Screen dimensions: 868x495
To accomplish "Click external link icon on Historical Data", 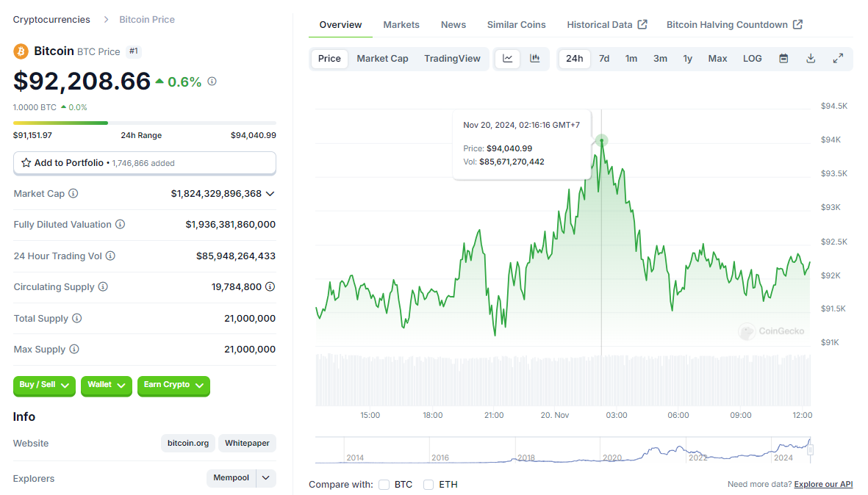I will (x=642, y=24).
